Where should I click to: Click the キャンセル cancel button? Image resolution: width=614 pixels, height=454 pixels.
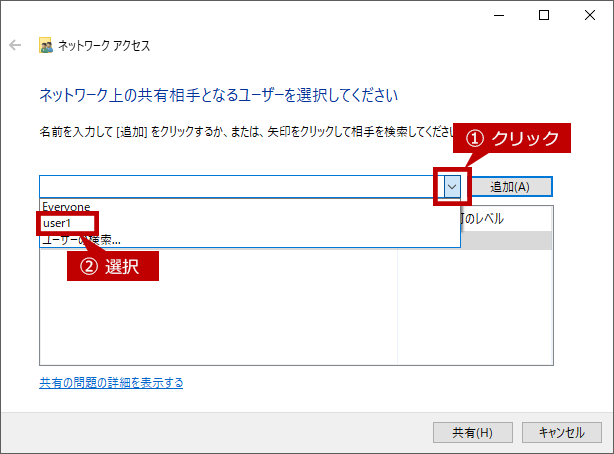[562, 432]
